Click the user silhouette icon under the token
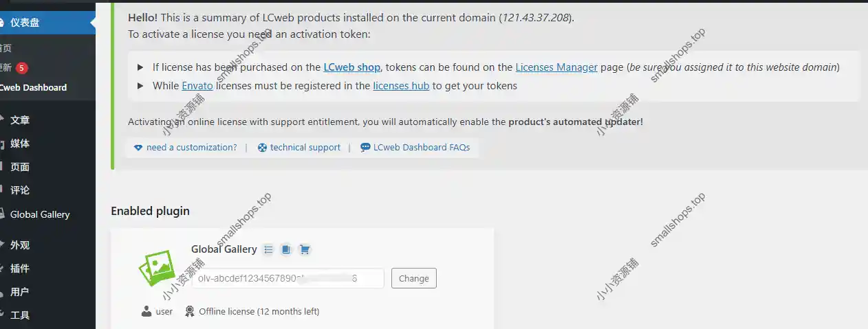 [147, 311]
